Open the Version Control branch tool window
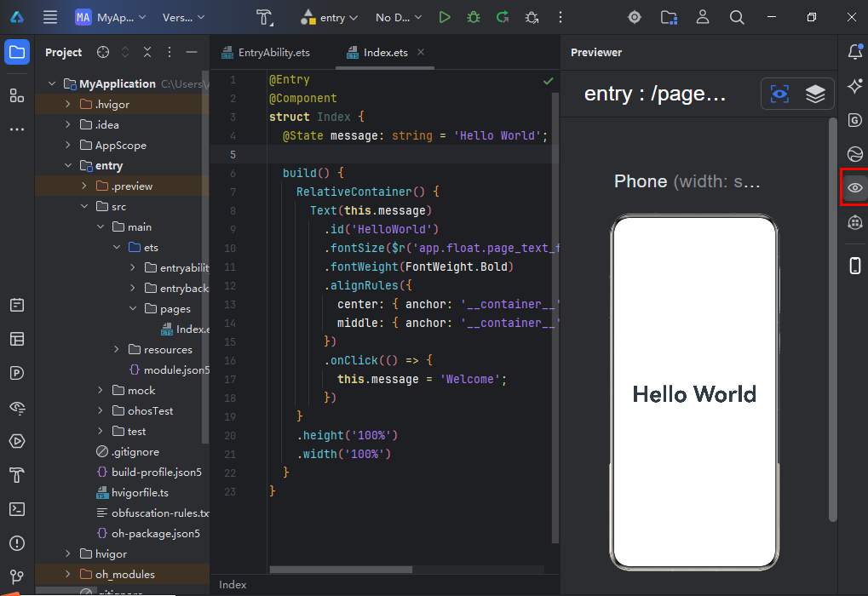 click(x=17, y=576)
